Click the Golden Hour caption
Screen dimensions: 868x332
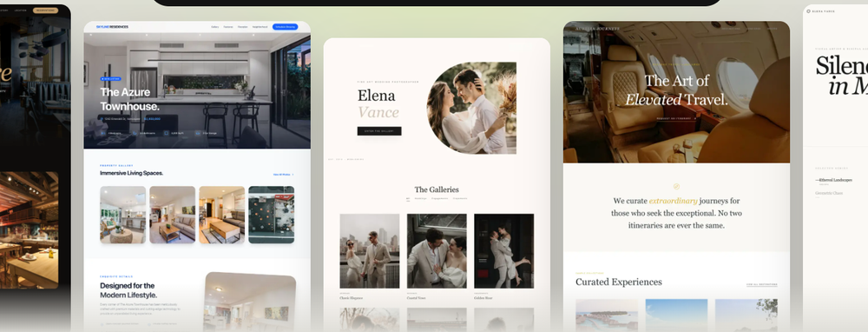[x=483, y=298]
